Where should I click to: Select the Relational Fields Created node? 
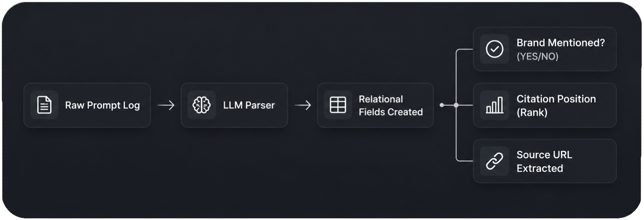pyautogui.click(x=375, y=105)
